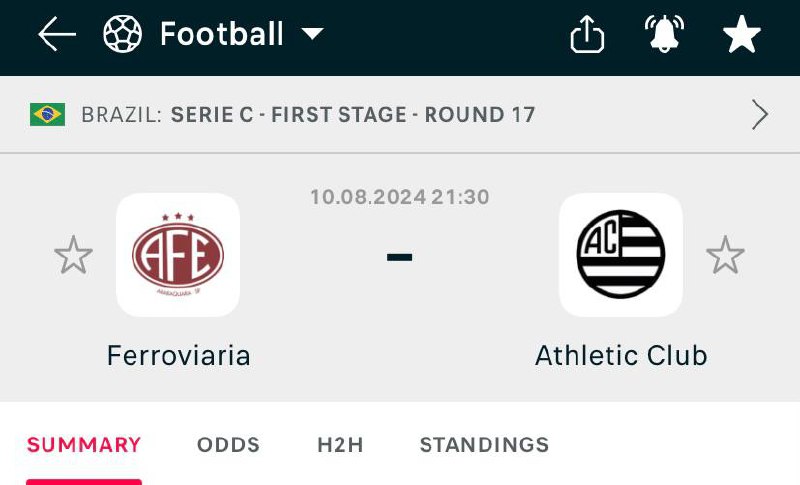Image resolution: width=800 pixels, height=485 pixels.
Task: Toggle favorite star next to Athletic Club
Action: point(725,256)
